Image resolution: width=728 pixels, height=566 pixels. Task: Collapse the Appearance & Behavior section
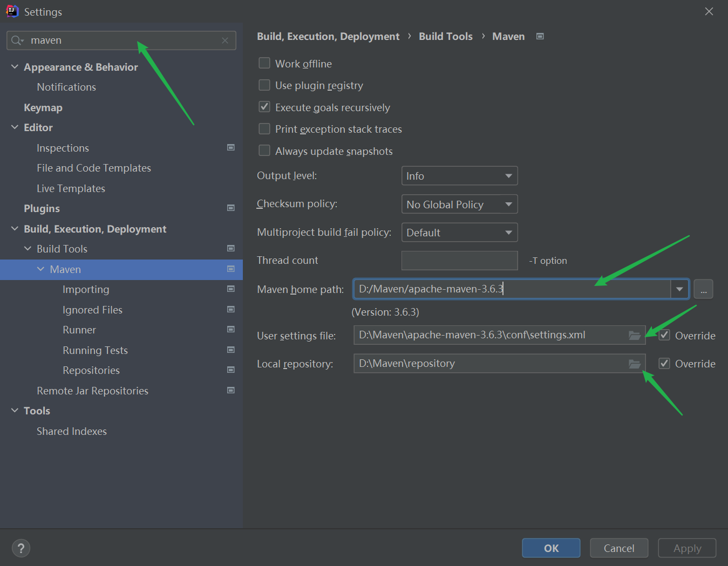tap(15, 66)
